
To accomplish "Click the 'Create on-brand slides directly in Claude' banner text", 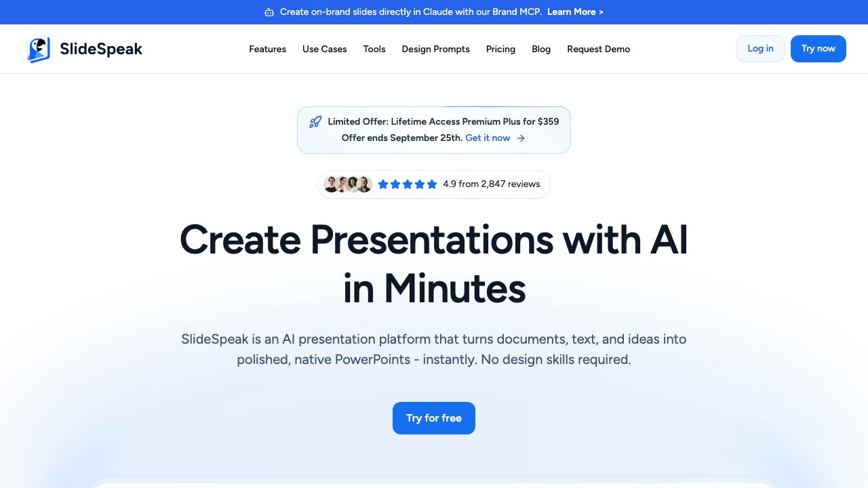I will (411, 12).
